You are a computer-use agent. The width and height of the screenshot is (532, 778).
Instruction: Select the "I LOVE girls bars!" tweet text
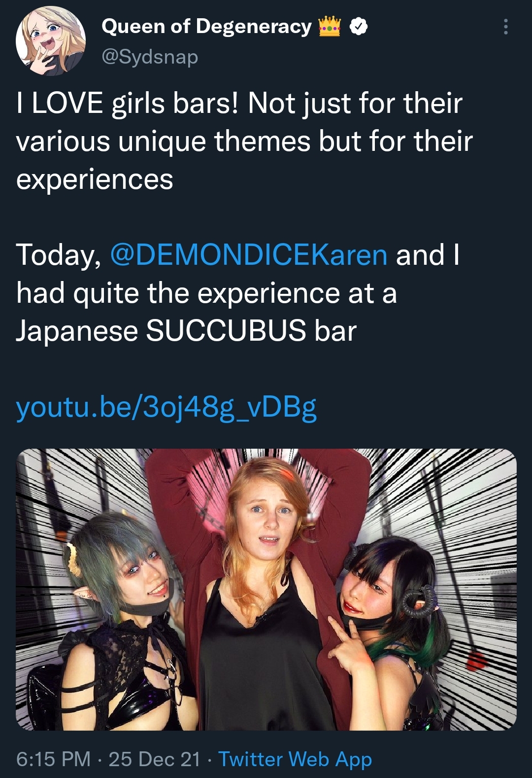(x=127, y=104)
